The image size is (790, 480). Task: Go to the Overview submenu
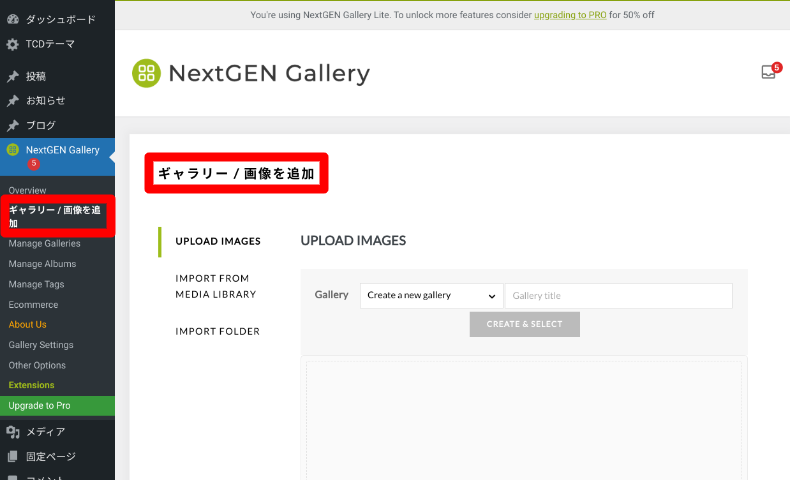[x=27, y=190]
